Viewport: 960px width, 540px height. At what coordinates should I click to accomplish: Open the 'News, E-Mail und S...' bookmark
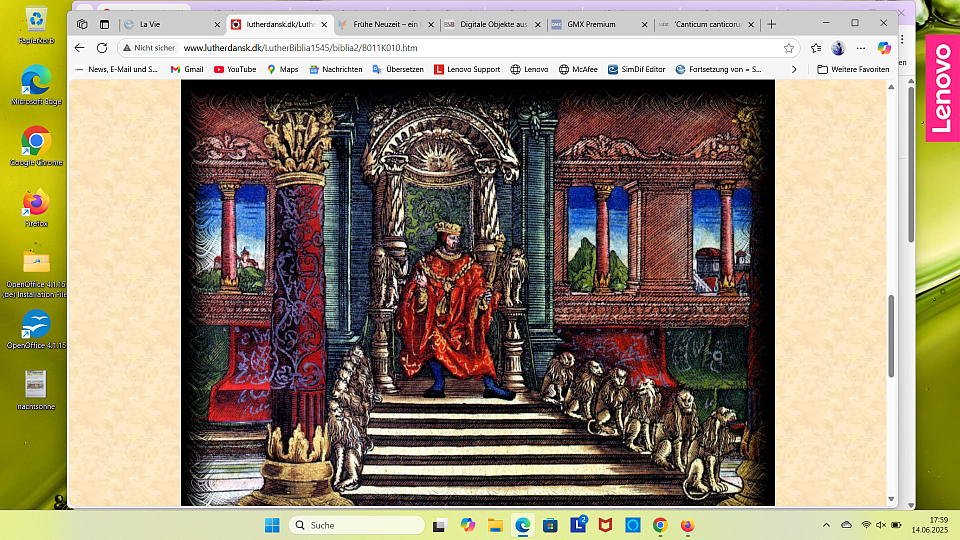(116, 69)
